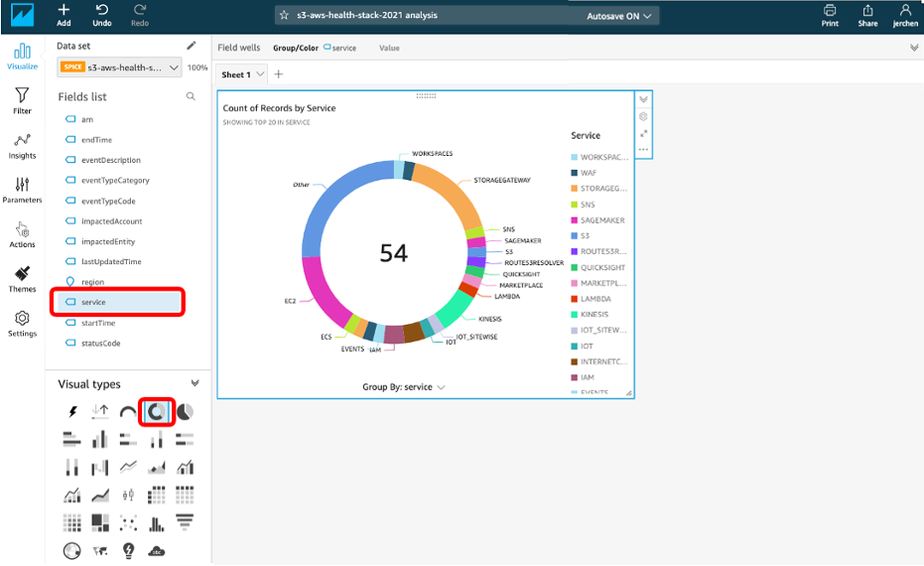Open the Actions pane
Viewport: 924px width, 566px height.
(x=23, y=234)
